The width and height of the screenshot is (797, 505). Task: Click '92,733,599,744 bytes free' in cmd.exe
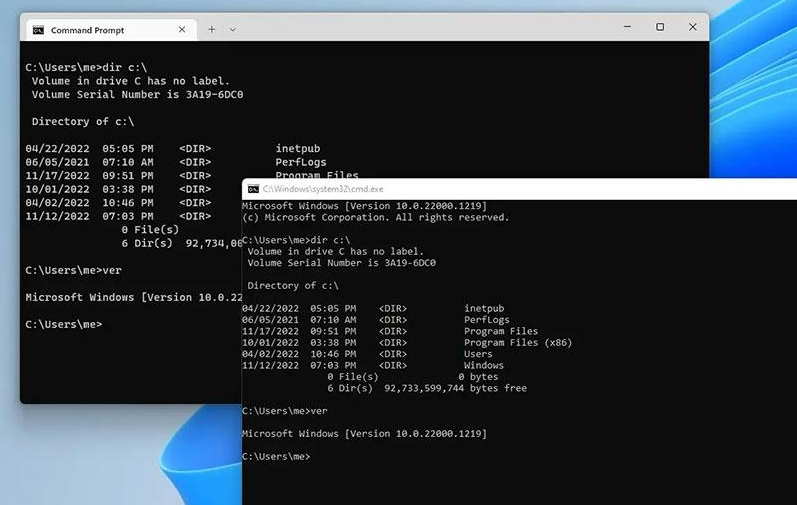(455, 388)
